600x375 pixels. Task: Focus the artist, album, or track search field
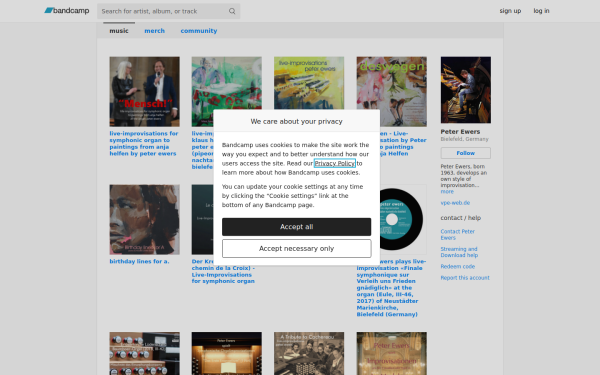pos(168,11)
